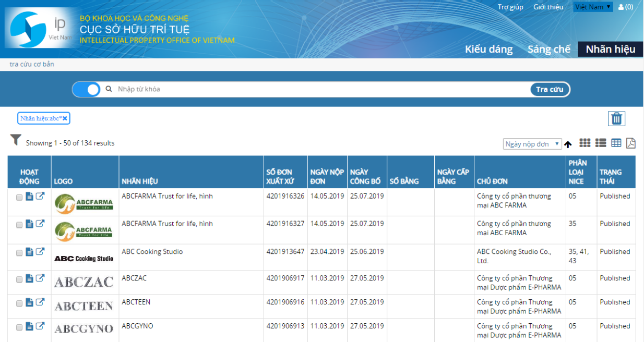Open document detail for ABC Cooking Studio
The image size is (644, 342).
pos(30,252)
